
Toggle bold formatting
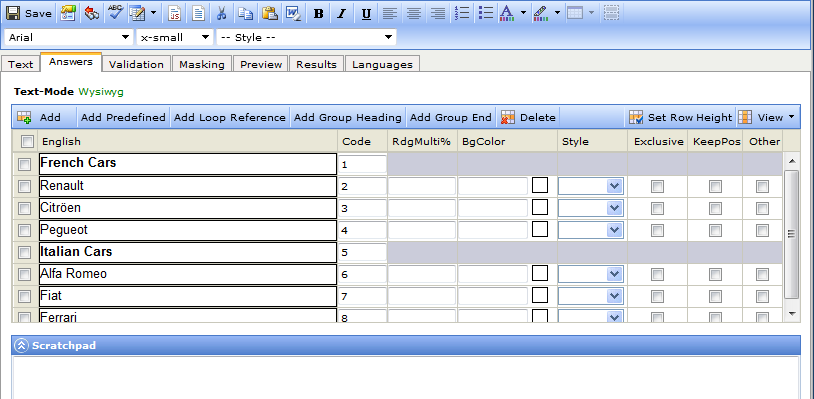pos(319,14)
